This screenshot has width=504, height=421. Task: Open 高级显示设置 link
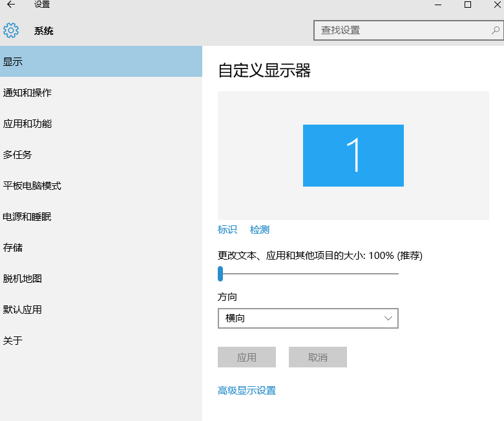point(247,391)
